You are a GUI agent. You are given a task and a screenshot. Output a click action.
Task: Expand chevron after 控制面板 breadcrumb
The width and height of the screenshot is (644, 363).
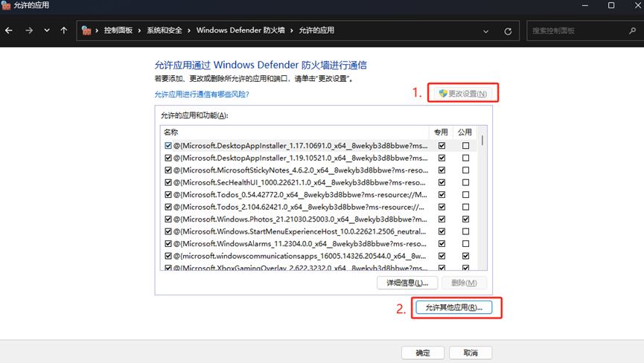(x=140, y=30)
